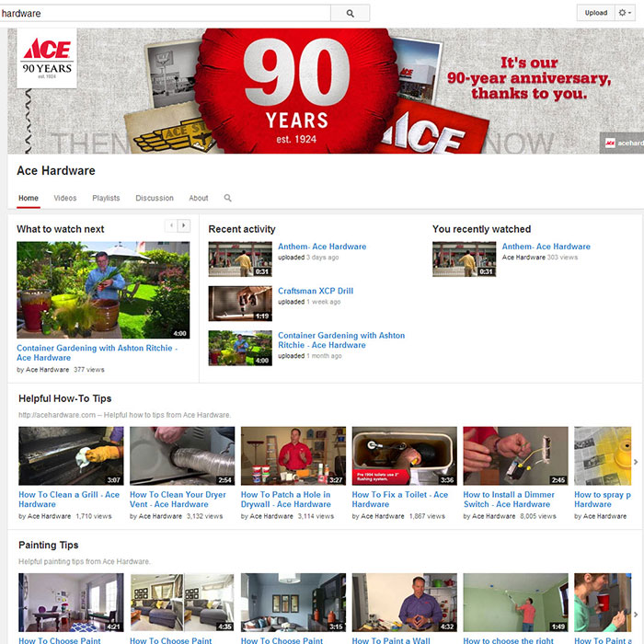Image resolution: width=644 pixels, height=644 pixels.
Task: Open the 1:49 Painting Tips video thumbnail
Action: pos(515,603)
